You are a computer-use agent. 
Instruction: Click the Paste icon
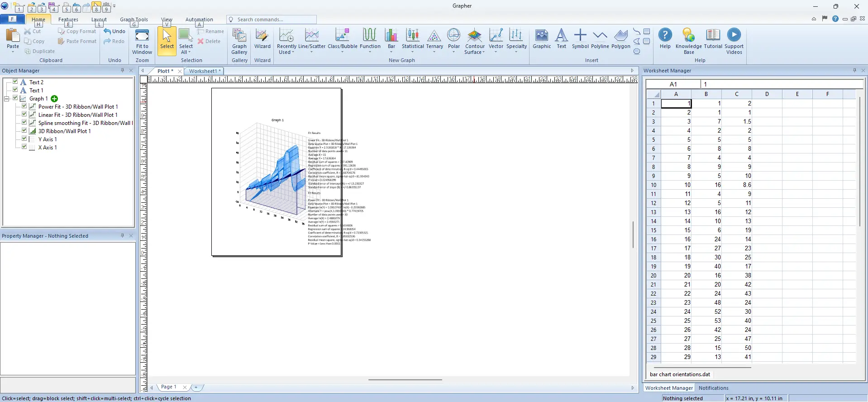coord(13,35)
